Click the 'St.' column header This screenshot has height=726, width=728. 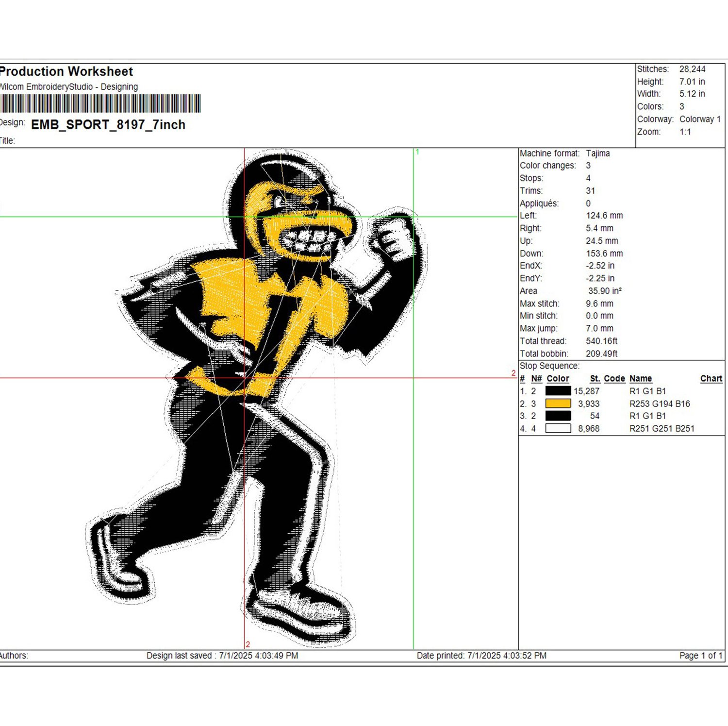[x=595, y=378]
